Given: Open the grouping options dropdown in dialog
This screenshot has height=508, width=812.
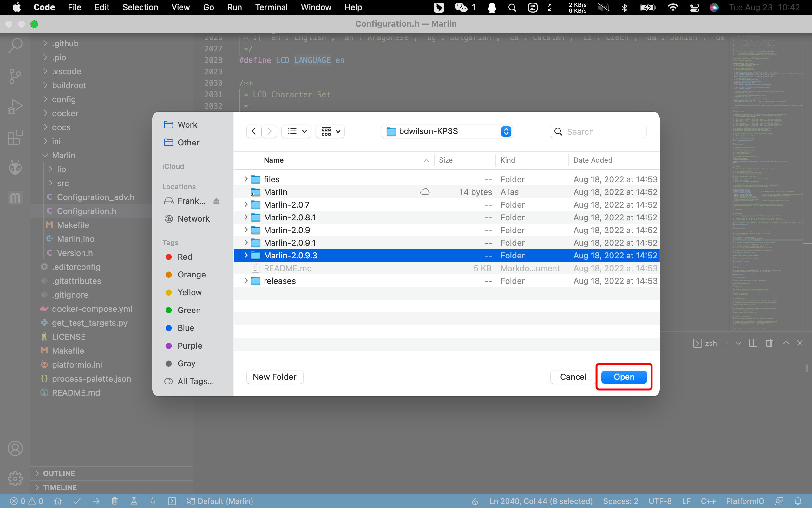Looking at the screenshot, I should [331, 131].
